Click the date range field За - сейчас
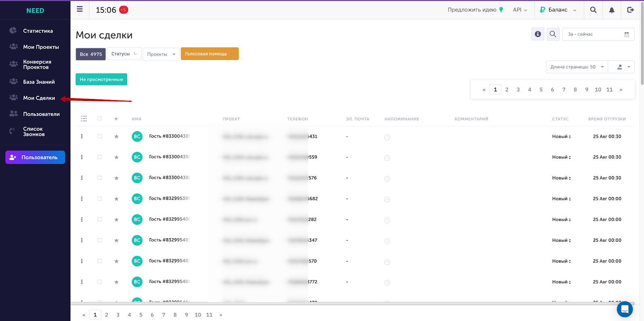This screenshot has height=321, width=644. pos(598,34)
